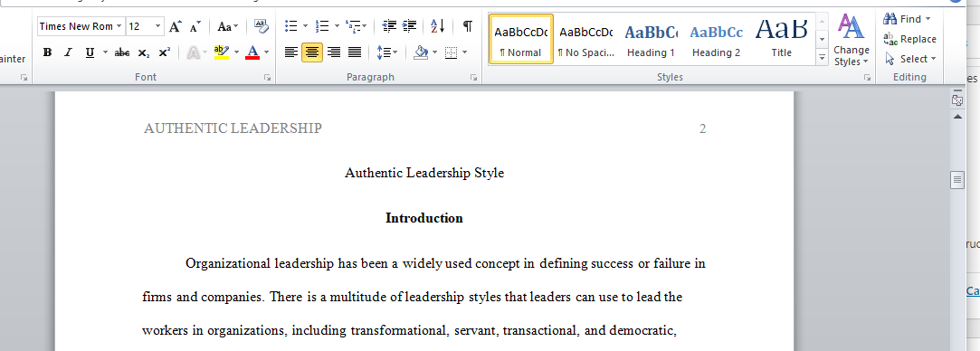
Task: Open numbering library dropdown arrow
Action: point(337,26)
